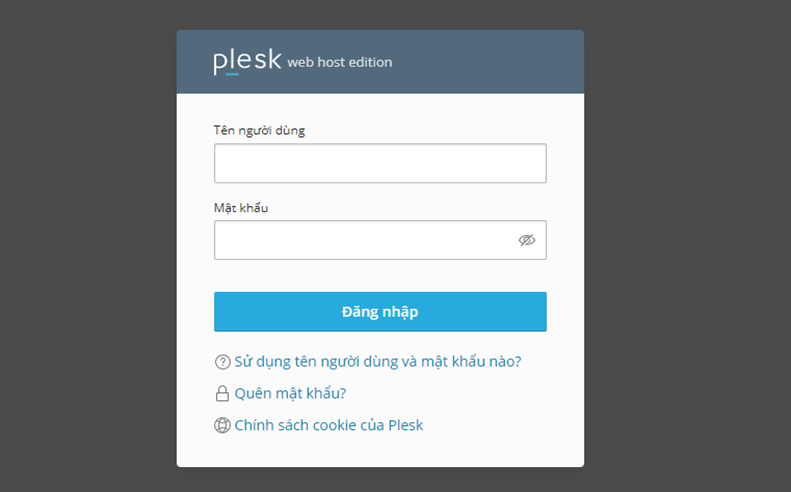Screen dimensions: 791x492
Task: Toggle password visibility eye icon
Action: [x=527, y=240]
